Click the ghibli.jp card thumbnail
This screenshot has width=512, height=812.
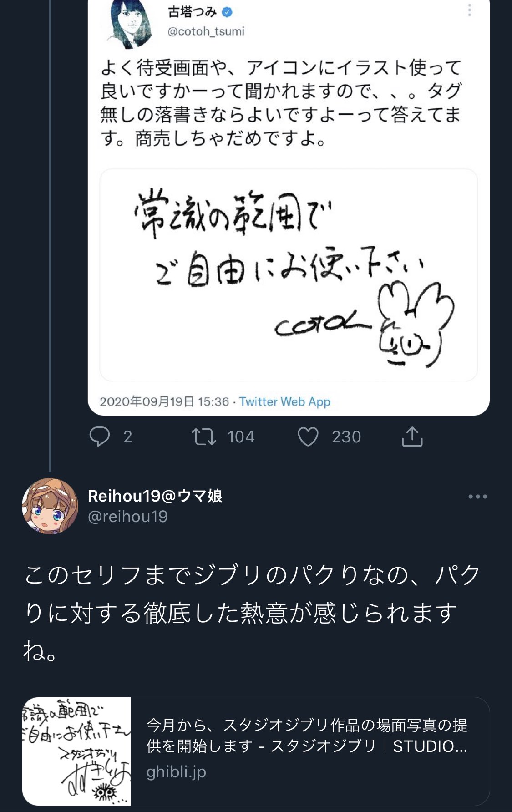click(x=76, y=751)
